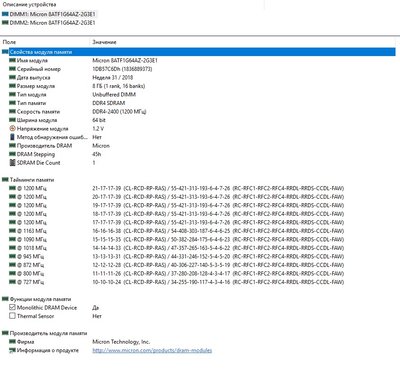Click the Функции модуля памяти section icon

pyautogui.click(x=5, y=299)
